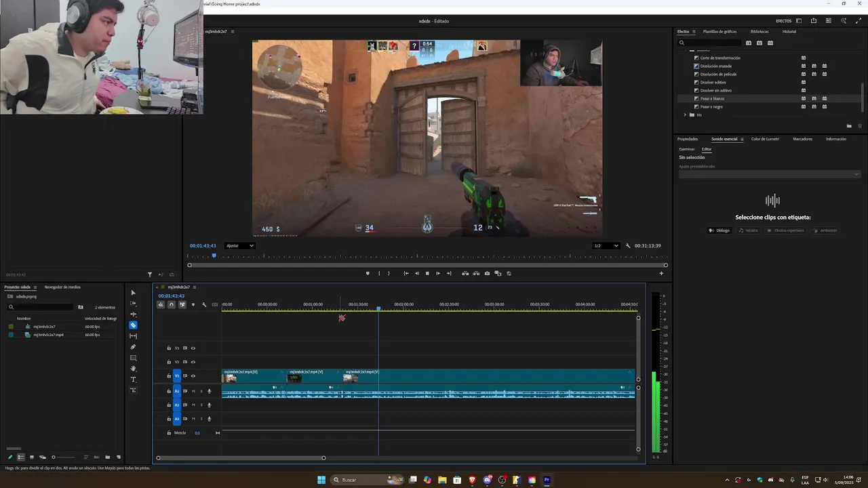Select the Selection arrow tool
868x488 pixels.
(133, 293)
